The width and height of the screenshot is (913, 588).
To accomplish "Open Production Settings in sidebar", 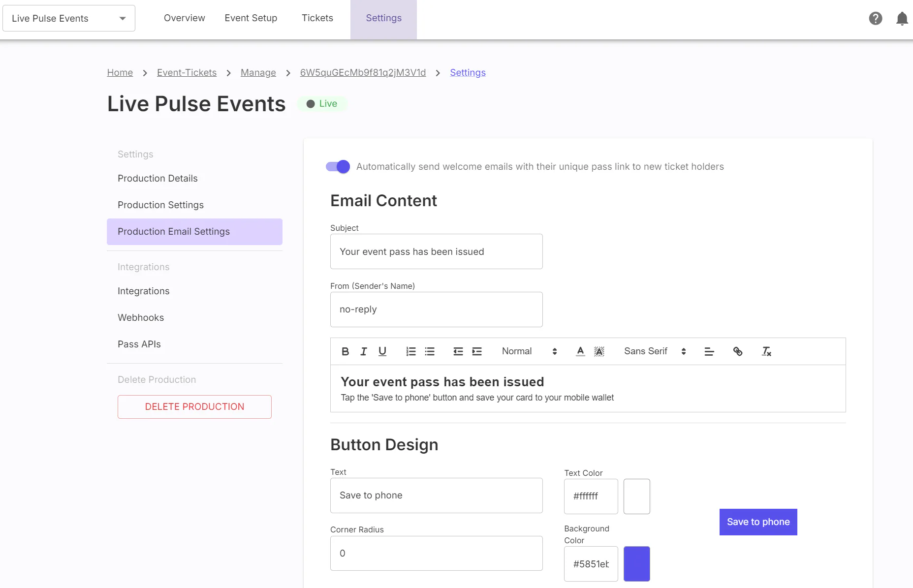I will coord(194,205).
